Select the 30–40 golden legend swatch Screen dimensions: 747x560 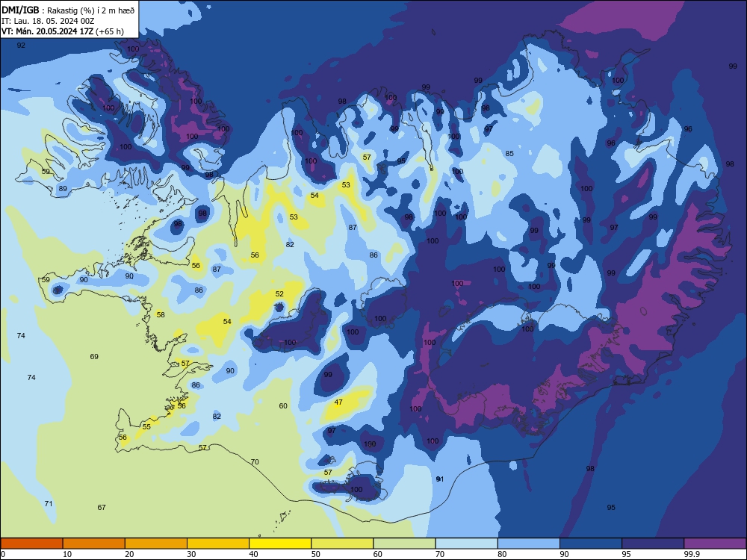pos(218,544)
